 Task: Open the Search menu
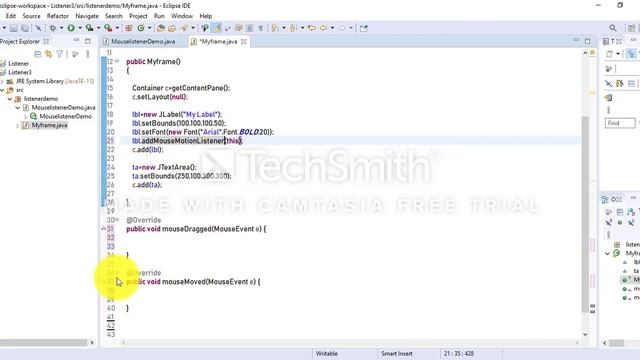pyautogui.click(x=113, y=16)
